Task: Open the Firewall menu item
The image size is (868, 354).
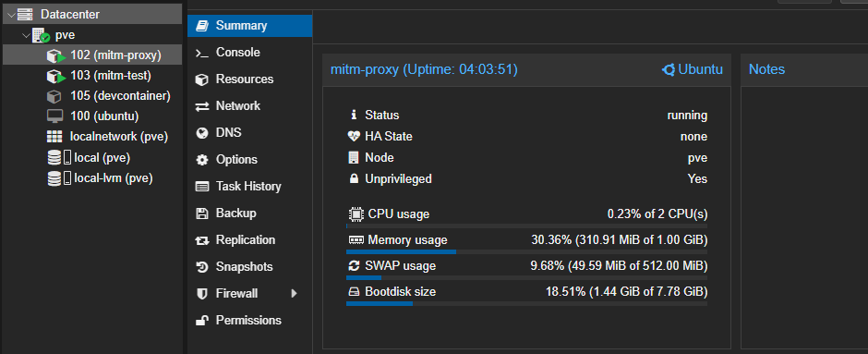Action: click(x=249, y=294)
